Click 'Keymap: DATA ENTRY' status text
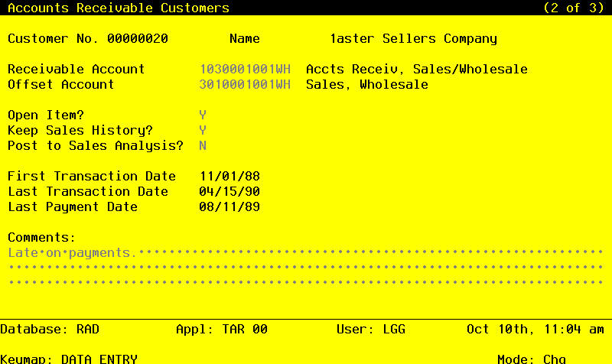The height and width of the screenshot is (364, 612). 69,359
